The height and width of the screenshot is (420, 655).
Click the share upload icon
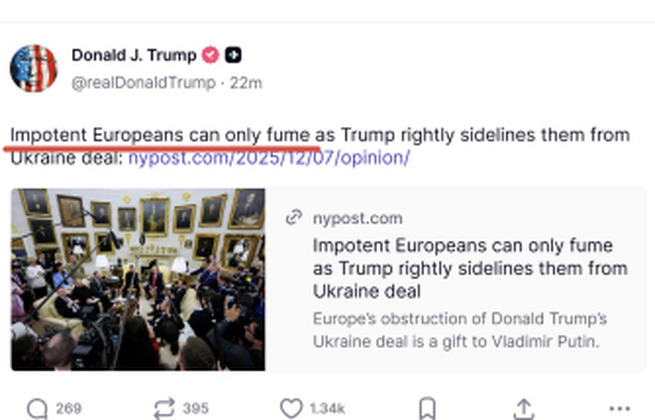523,408
